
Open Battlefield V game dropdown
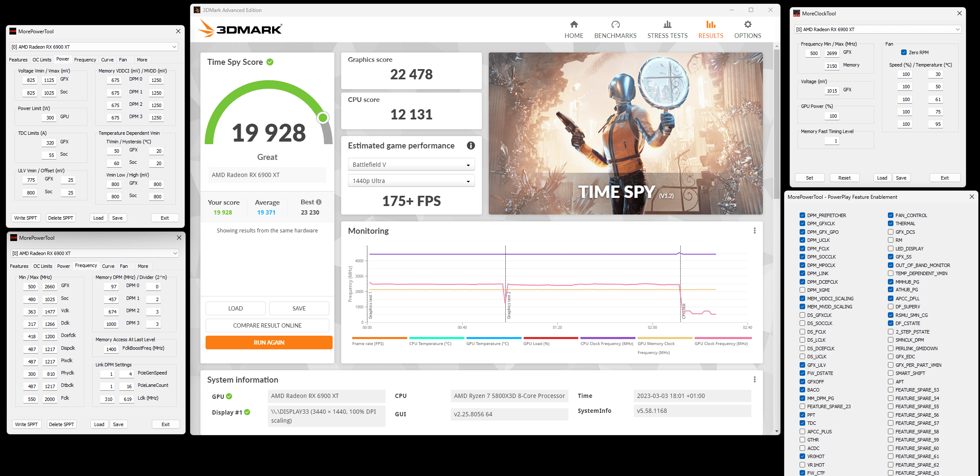pyautogui.click(x=412, y=165)
